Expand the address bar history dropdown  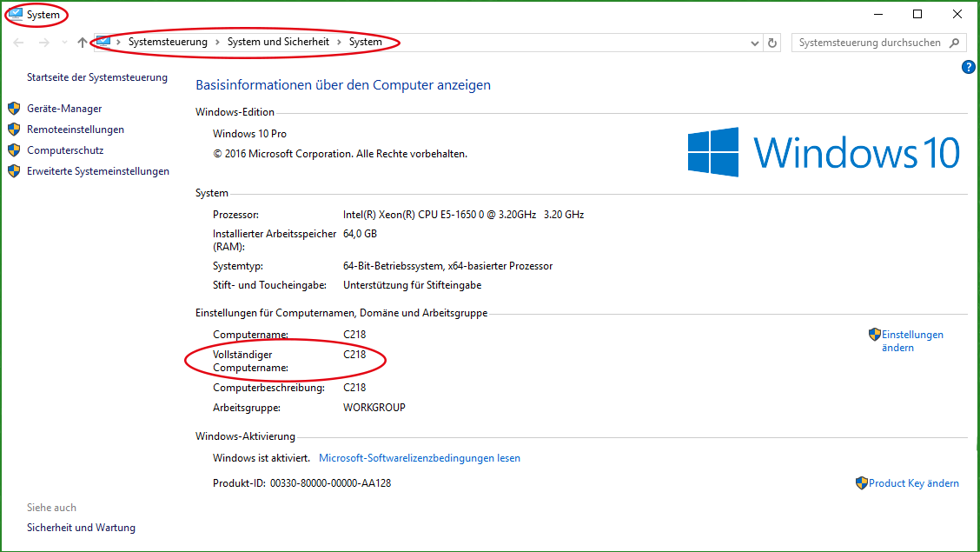coord(754,43)
